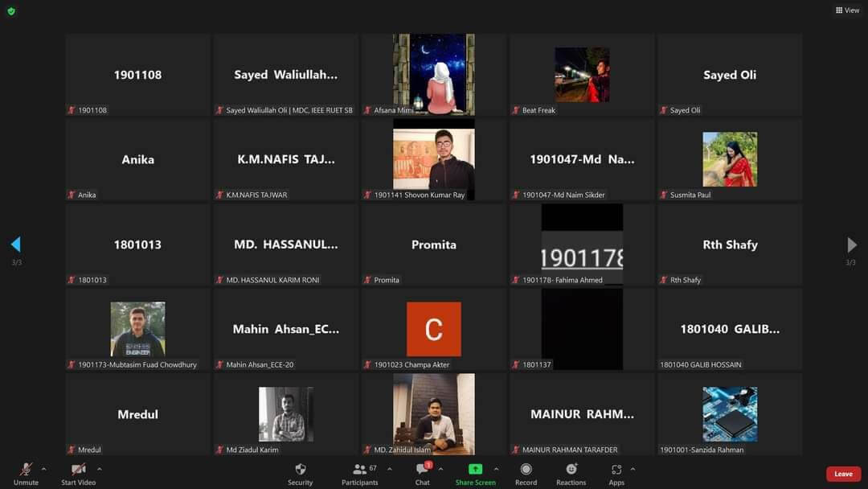Expand audio options arrow beside Unmute
The width and height of the screenshot is (868, 489).
(43, 469)
